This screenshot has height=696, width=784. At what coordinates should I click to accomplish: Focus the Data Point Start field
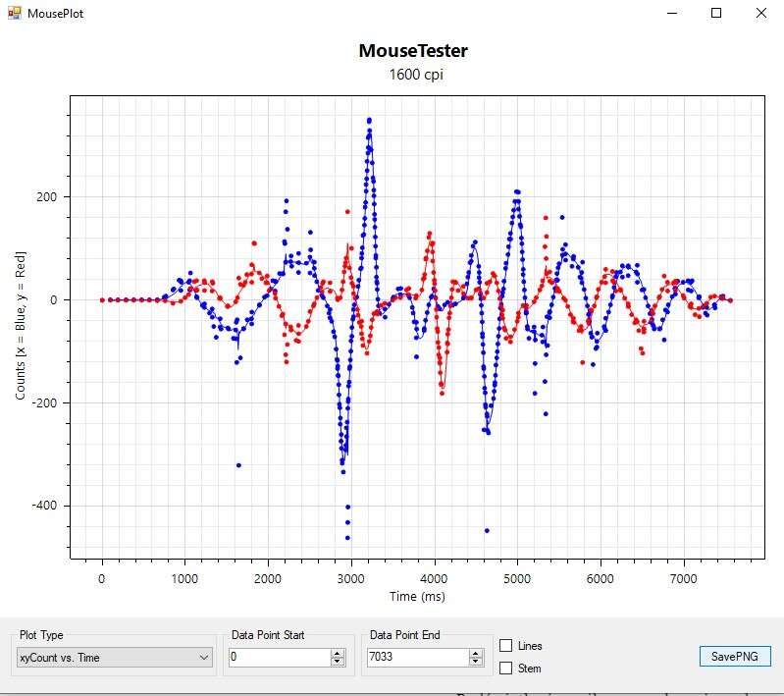[279, 658]
